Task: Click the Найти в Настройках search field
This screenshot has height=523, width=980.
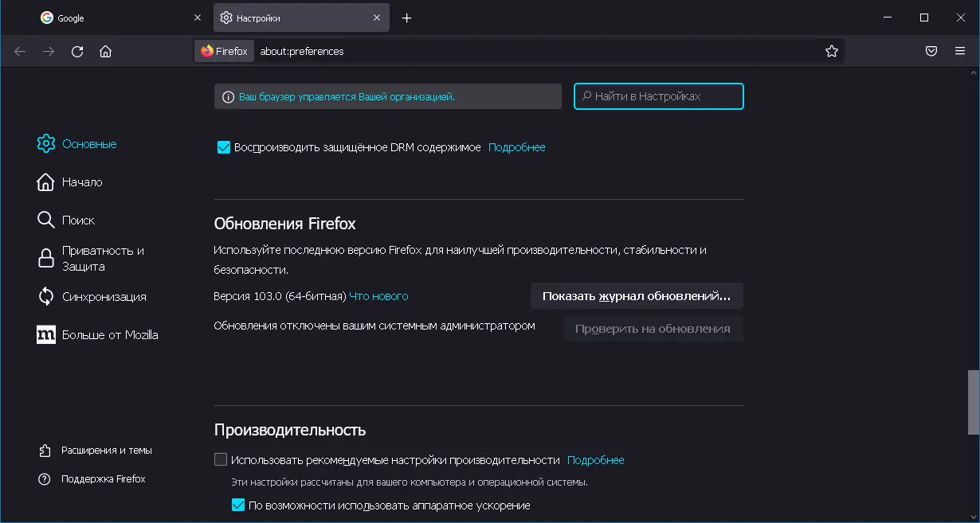Action: tap(659, 96)
